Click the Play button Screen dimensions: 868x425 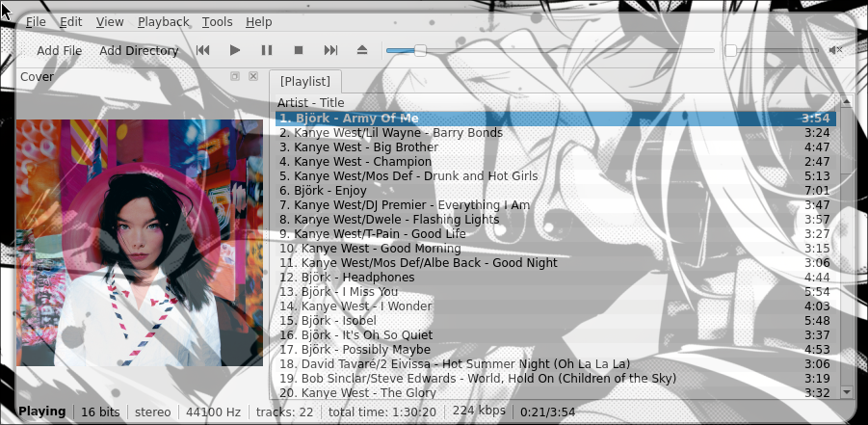coord(235,50)
